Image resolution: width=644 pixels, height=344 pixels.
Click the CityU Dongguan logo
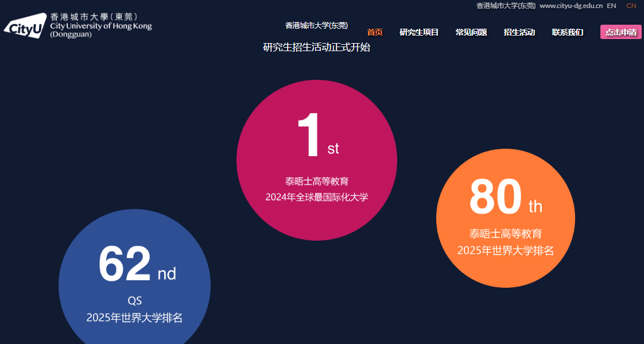point(77,25)
